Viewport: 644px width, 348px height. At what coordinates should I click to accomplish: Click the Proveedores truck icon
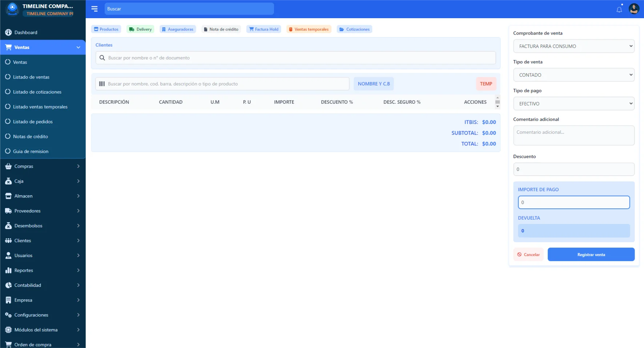(x=8, y=211)
